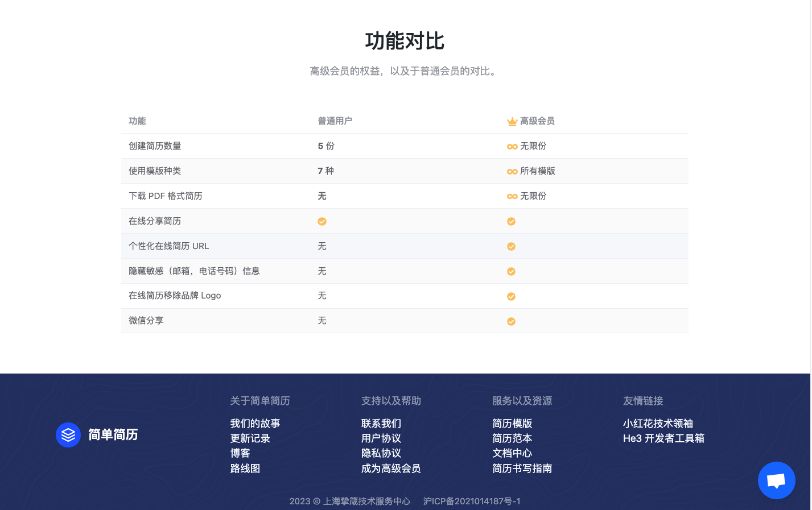View the 更新记录 page

[249, 438]
